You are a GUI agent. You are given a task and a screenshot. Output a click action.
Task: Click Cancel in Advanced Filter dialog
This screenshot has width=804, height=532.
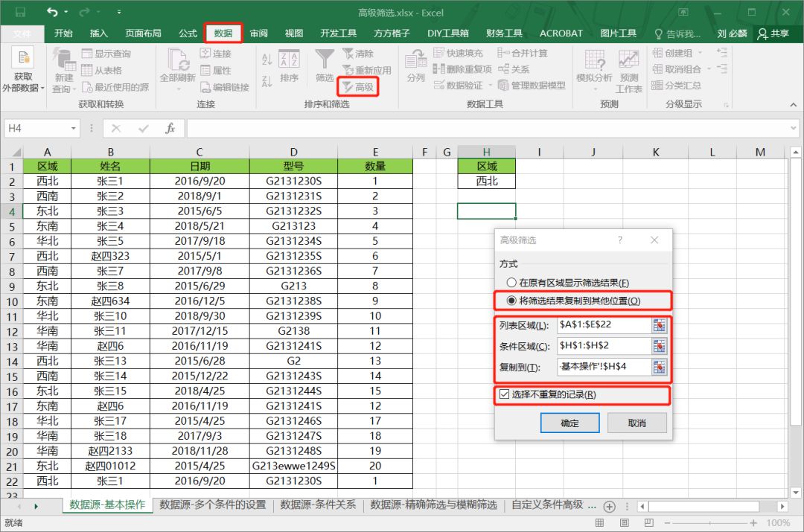click(636, 423)
